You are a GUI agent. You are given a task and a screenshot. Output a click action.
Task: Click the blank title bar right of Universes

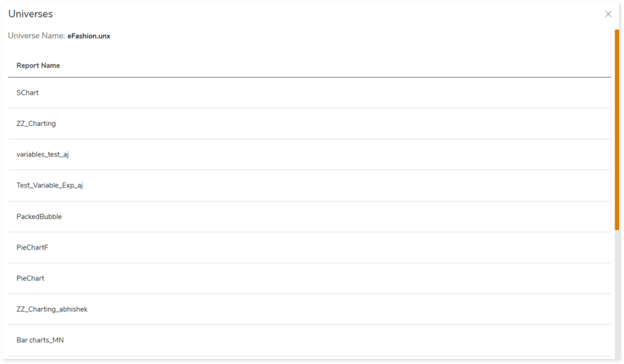tap(305, 14)
